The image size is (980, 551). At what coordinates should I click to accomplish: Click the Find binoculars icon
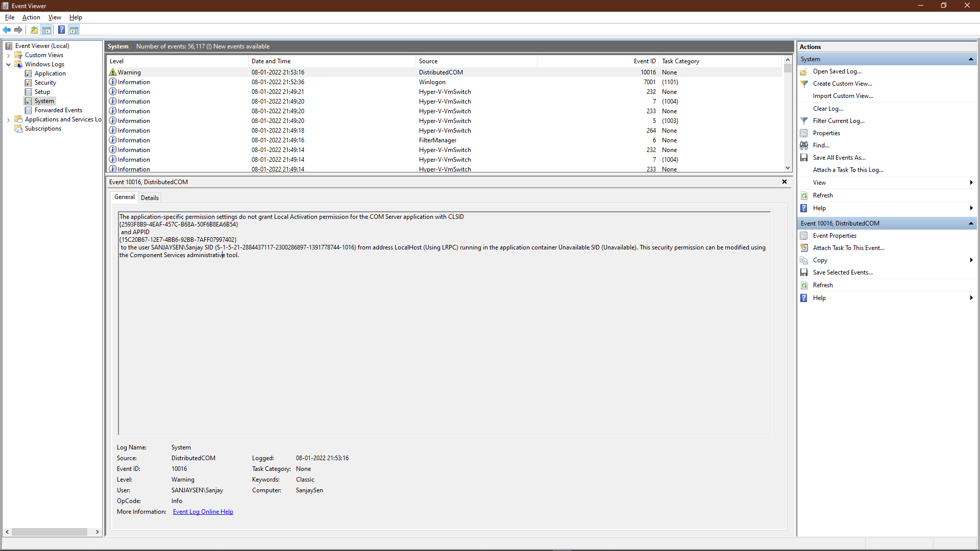click(x=804, y=145)
